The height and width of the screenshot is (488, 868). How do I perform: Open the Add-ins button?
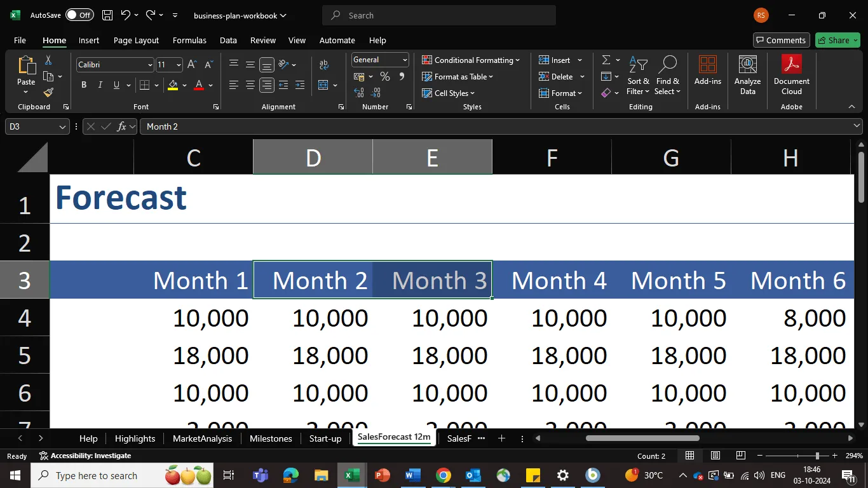click(x=708, y=70)
